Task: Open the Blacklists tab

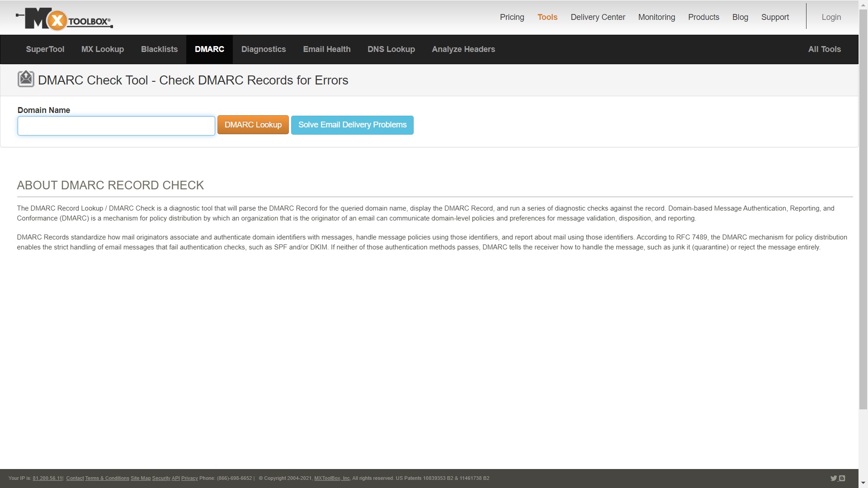Action: point(159,49)
